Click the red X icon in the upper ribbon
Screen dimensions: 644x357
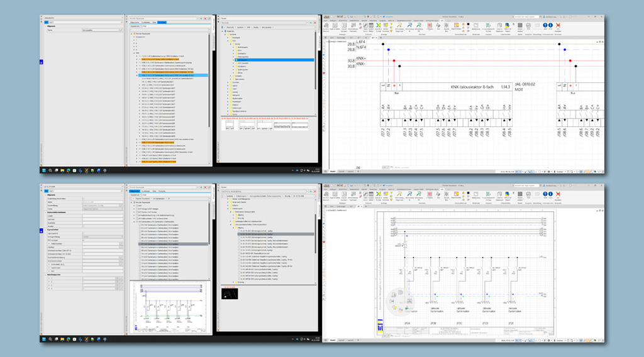tap(558, 26)
